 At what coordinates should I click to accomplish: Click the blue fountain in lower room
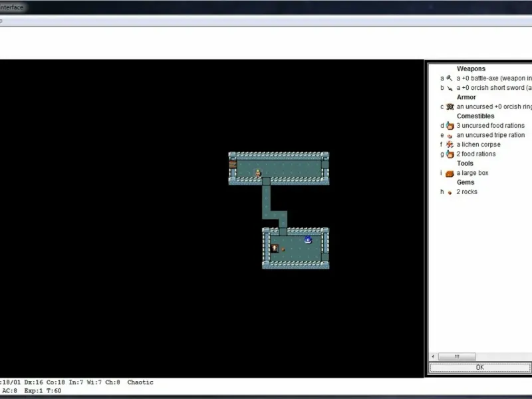[308, 240]
